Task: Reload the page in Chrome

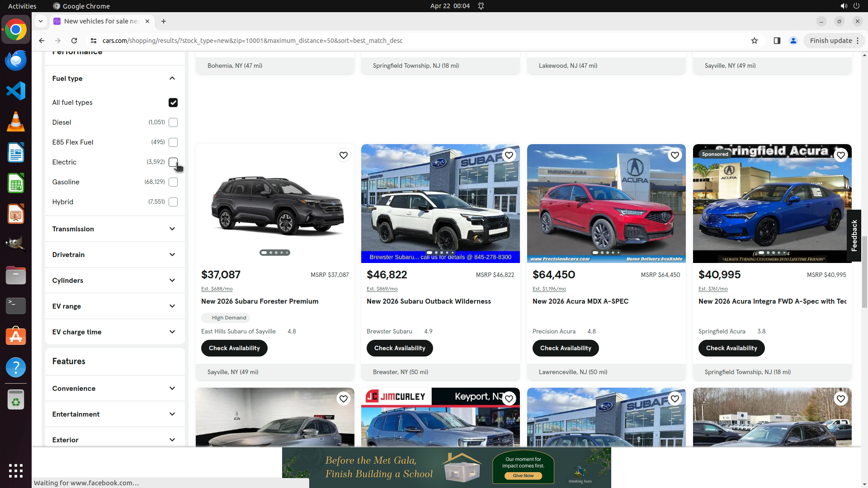Action: pyautogui.click(x=74, y=41)
